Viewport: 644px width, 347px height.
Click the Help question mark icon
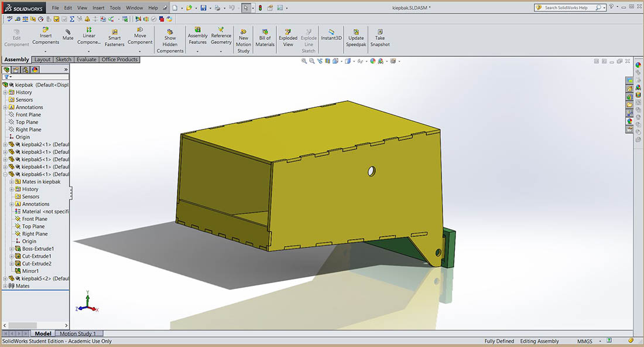click(612, 7)
